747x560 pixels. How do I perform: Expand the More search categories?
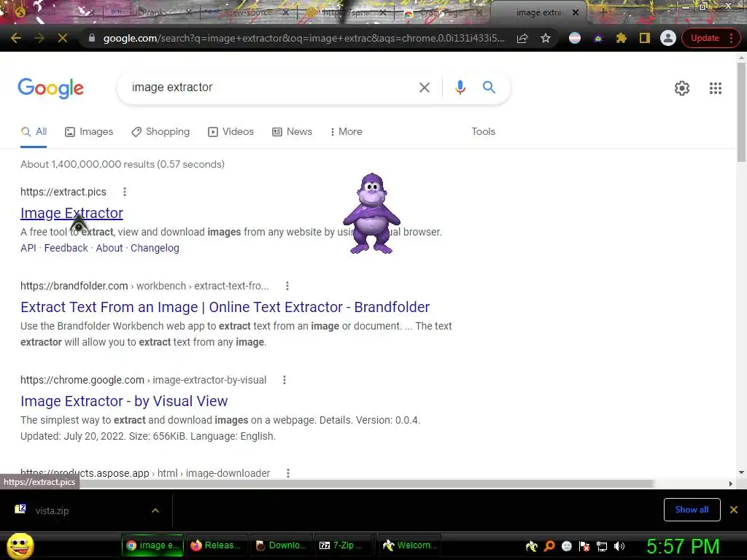347,132
